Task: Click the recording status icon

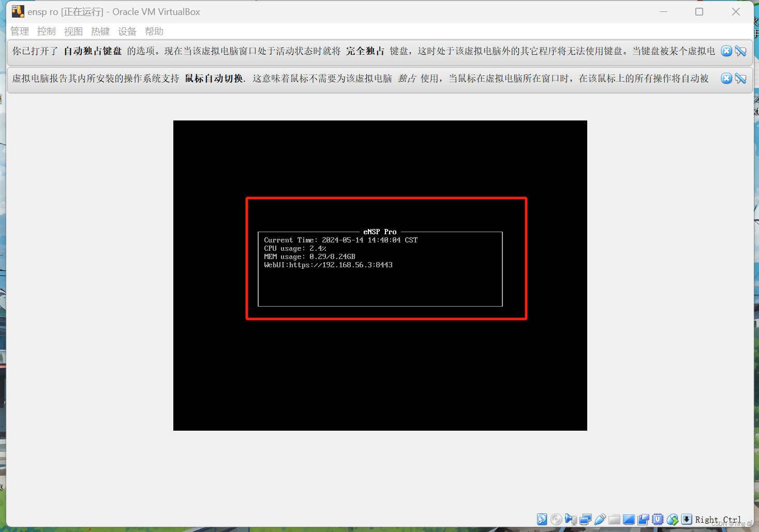Action: [x=643, y=520]
